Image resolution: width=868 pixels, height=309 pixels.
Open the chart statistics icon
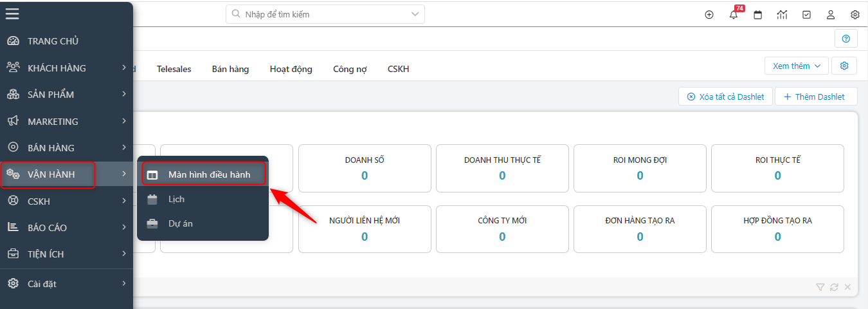[782, 15]
